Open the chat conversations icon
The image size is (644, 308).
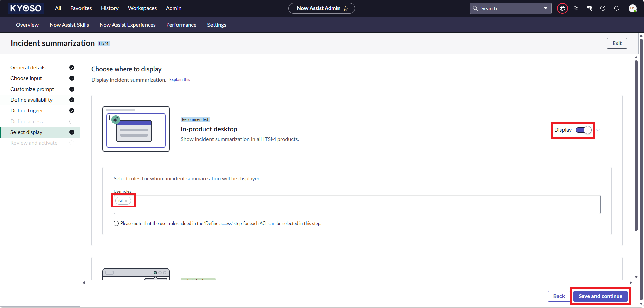tap(576, 8)
